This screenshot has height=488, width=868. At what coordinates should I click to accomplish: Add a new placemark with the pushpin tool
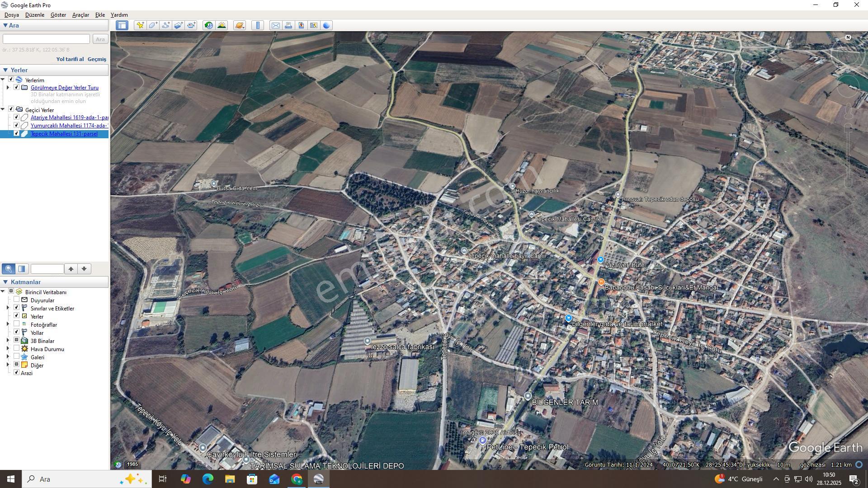140,25
